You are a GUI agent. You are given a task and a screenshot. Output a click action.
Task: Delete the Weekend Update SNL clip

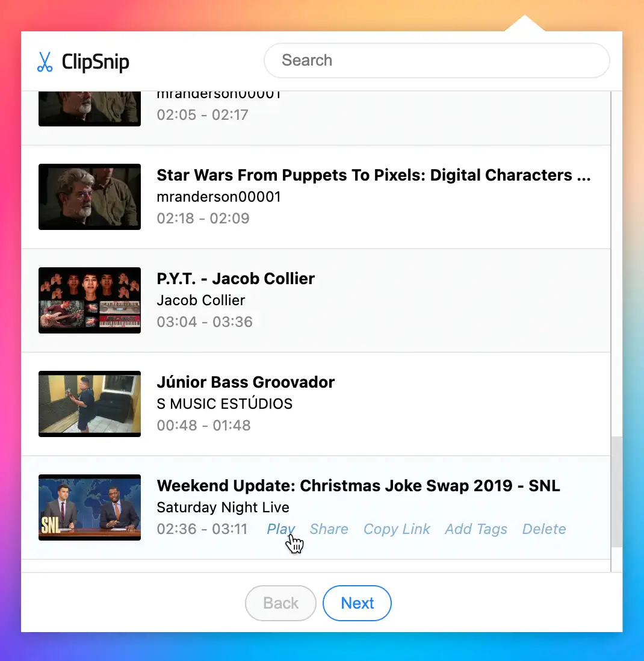click(x=543, y=529)
